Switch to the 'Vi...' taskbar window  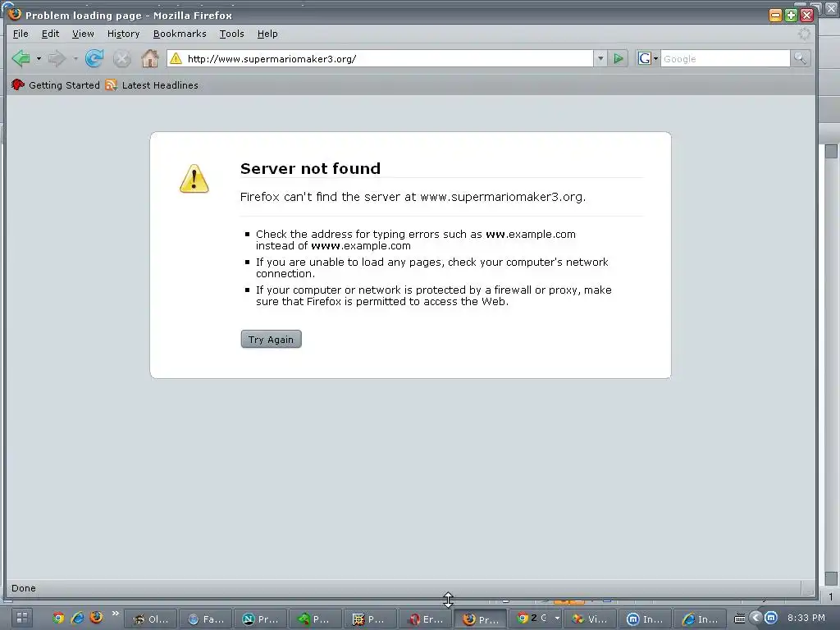click(x=590, y=619)
